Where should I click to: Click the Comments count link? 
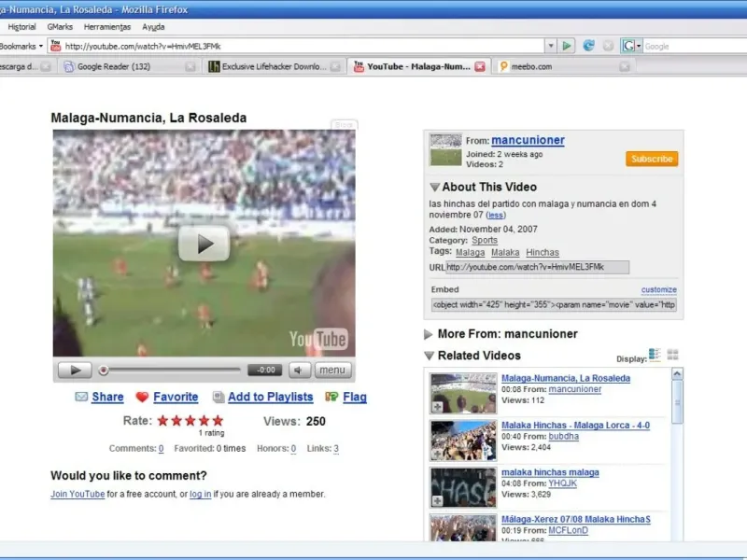pyautogui.click(x=161, y=449)
